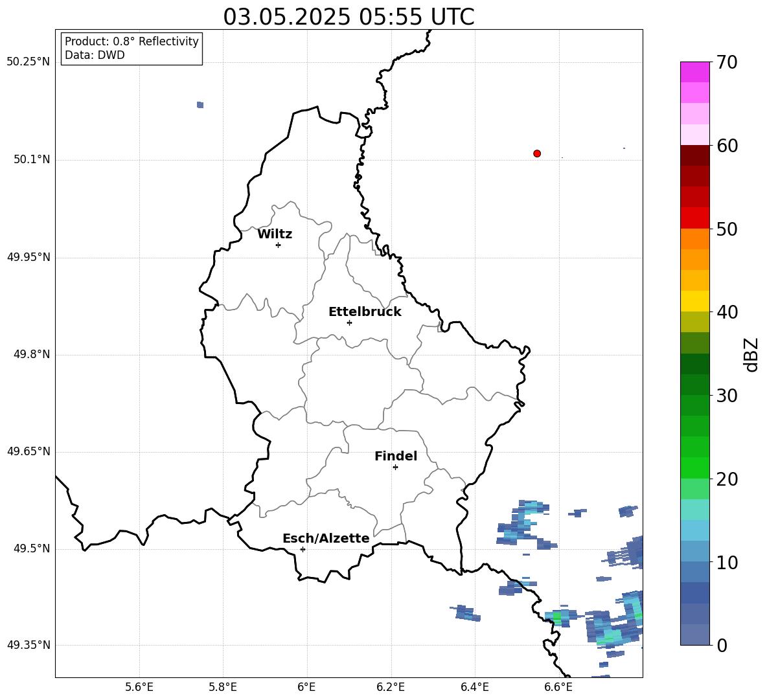Image resolution: width=767 pixels, height=700 pixels.
Task: Click the 6.2°E longitude label
Action: click(x=391, y=688)
